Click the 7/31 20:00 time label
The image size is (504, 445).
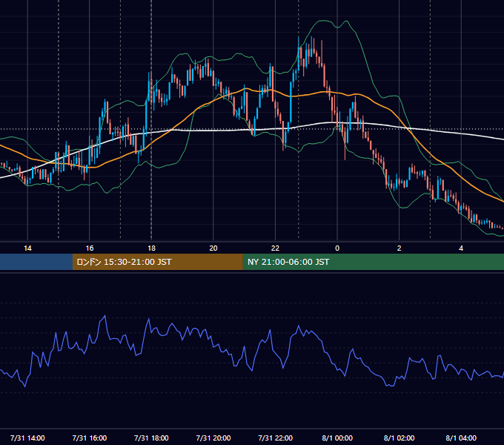(x=213, y=438)
